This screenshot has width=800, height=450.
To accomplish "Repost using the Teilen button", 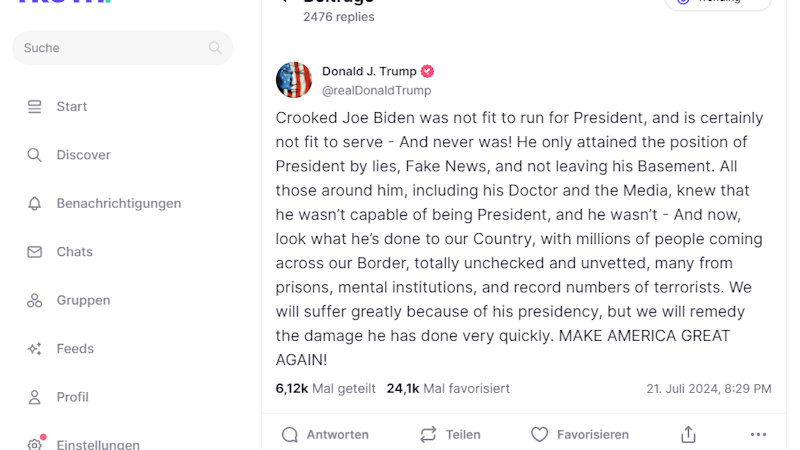I will click(x=450, y=434).
